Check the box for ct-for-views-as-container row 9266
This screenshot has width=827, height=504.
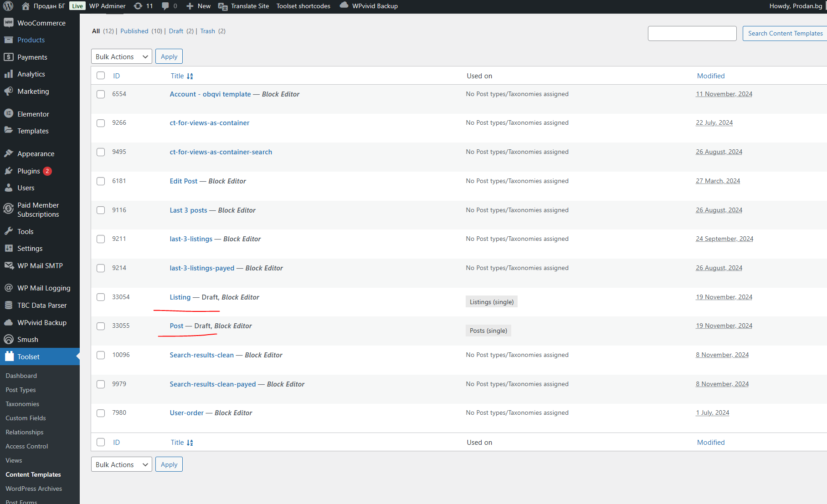pos(101,123)
